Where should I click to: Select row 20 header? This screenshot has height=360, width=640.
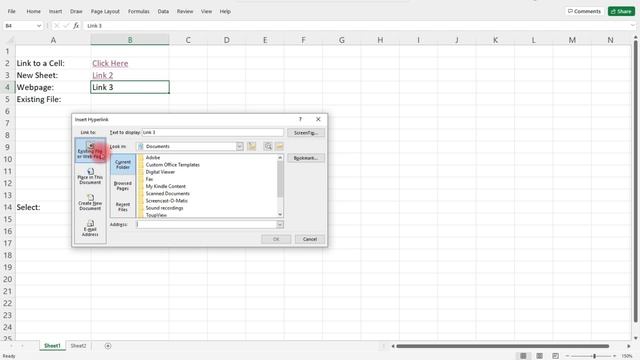pyautogui.click(x=8, y=279)
